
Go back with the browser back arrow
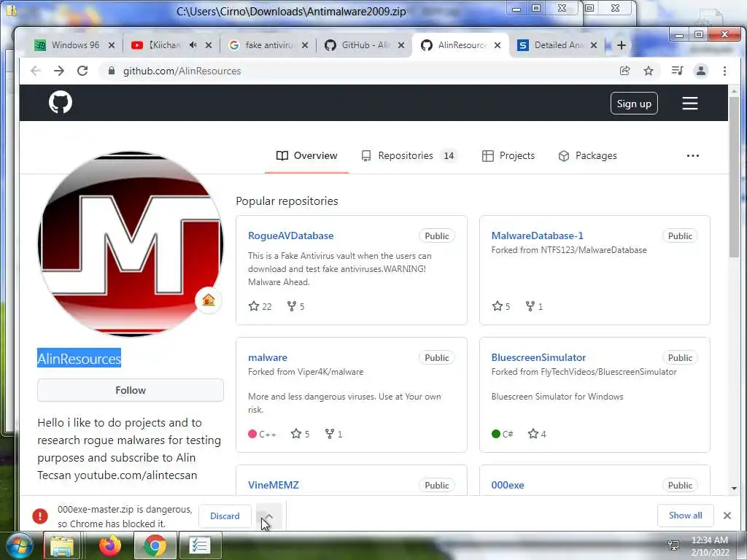tap(35, 71)
